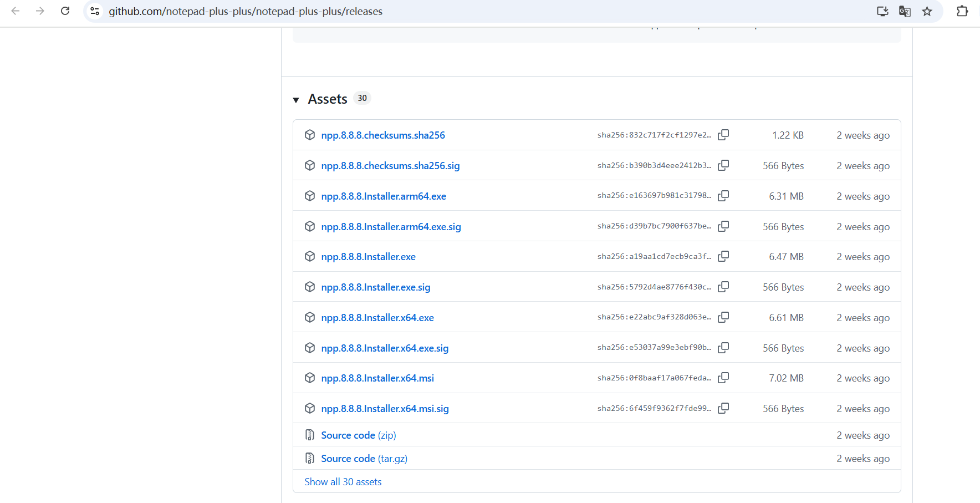Click the 6.61 MB file size
Screen dimensions: 980x503
(x=786, y=318)
